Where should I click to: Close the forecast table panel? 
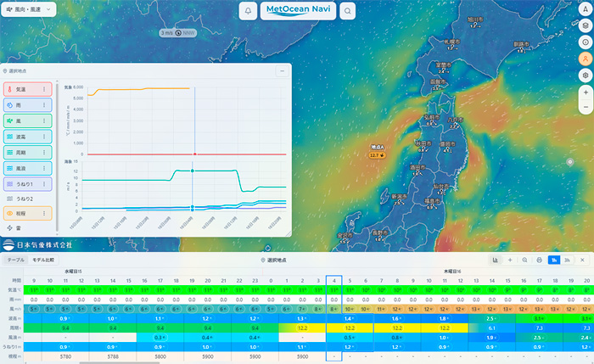(x=582, y=260)
